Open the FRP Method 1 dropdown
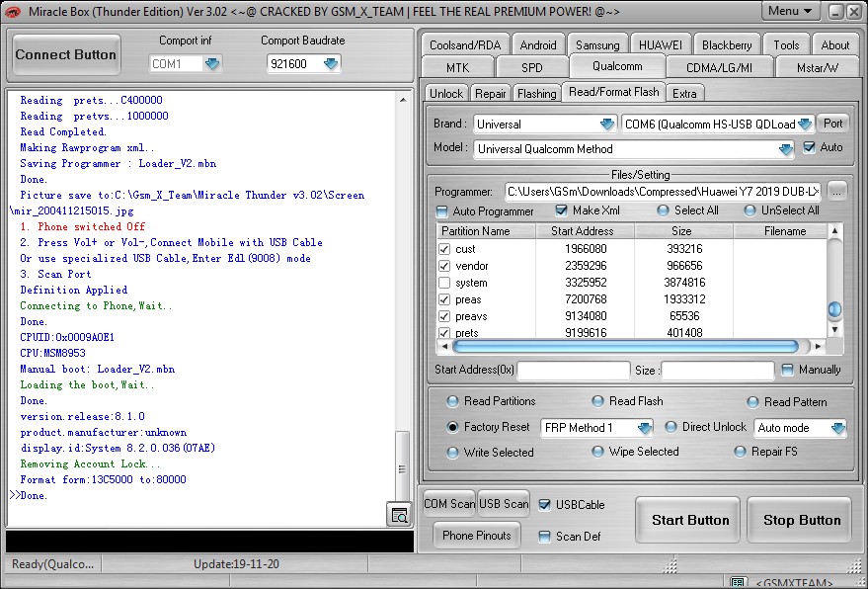Screen dimensions: 868x589 (x=645, y=428)
